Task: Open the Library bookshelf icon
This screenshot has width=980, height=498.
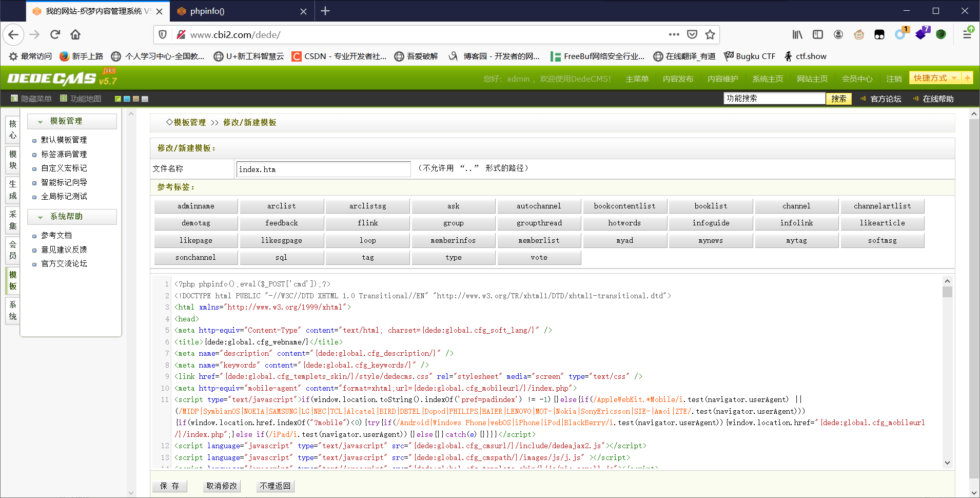Action: (797, 34)
